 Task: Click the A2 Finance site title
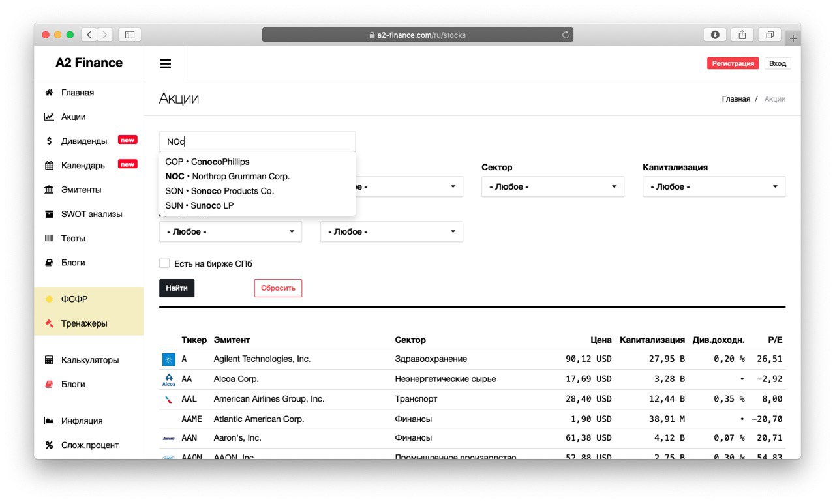89,63
